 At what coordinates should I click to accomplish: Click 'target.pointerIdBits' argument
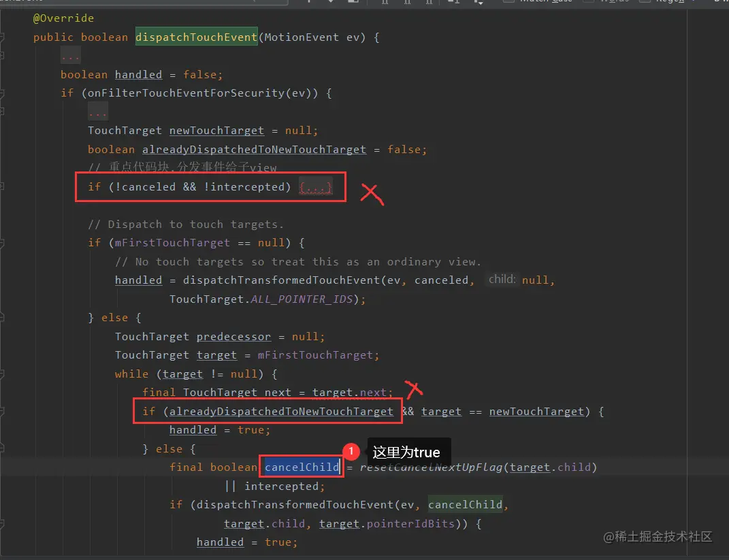click(387, 524)
